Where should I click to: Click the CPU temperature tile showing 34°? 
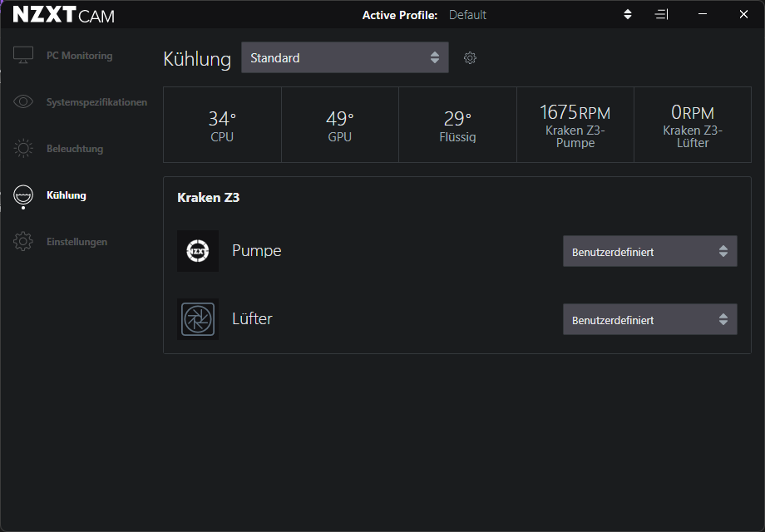pos(222,125)
